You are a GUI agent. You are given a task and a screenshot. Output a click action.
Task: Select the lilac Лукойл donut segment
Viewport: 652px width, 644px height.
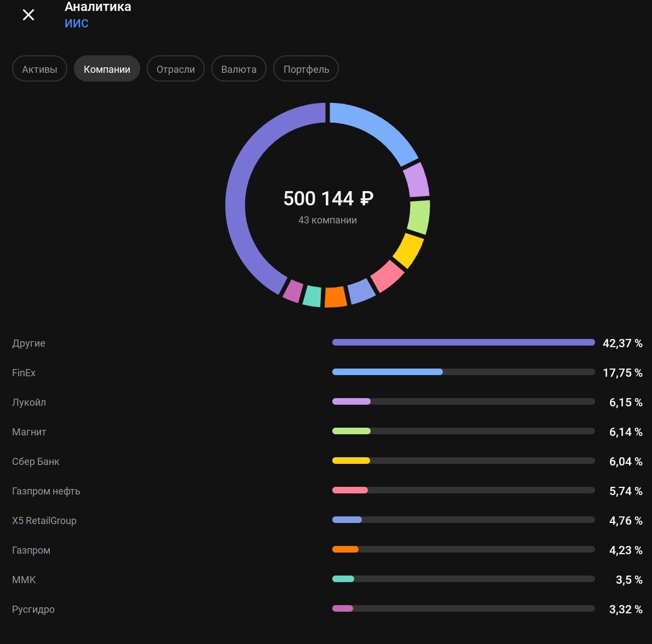[417, 180]
